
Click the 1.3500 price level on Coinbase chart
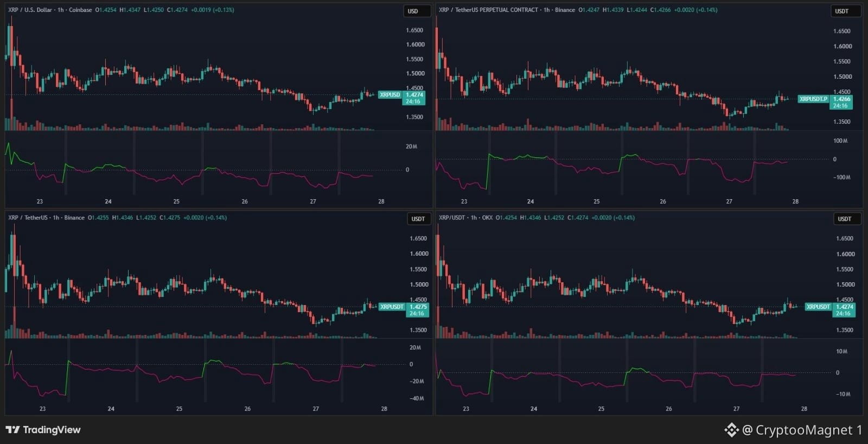click(x=414, y=117)
